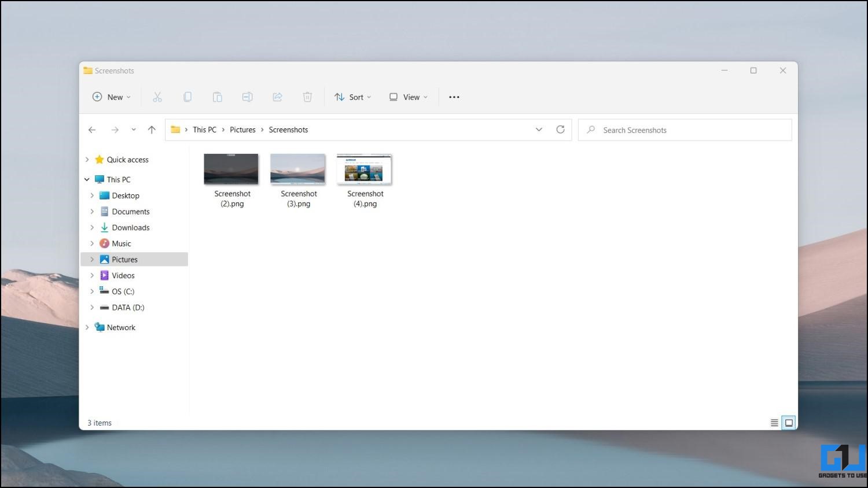This screenshot has width=868, height=488.
Task: Select the Screenshot (3).png thumbnail
Action: click(x=298, y=169)
